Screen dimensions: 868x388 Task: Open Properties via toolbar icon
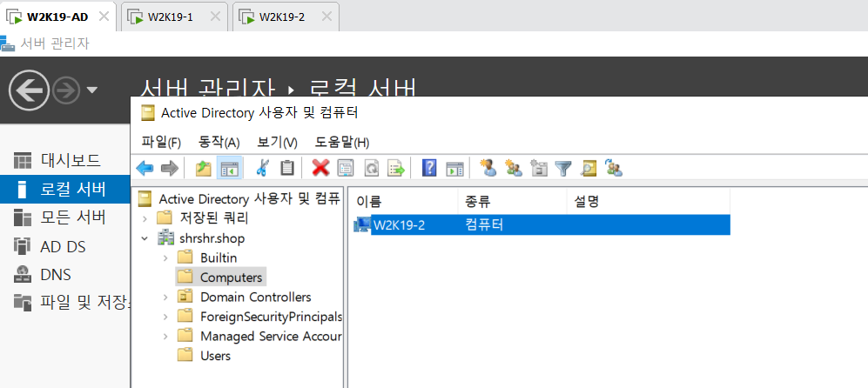click(346, 168)
